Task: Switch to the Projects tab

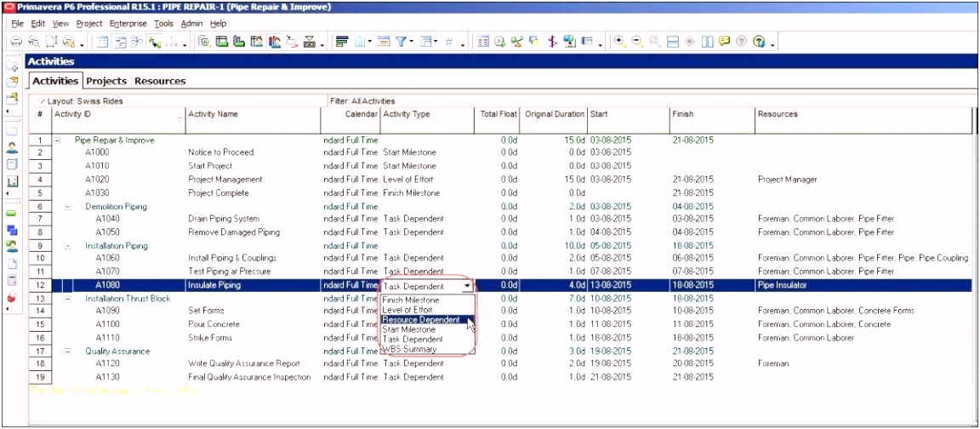Action: click(106, 81)
